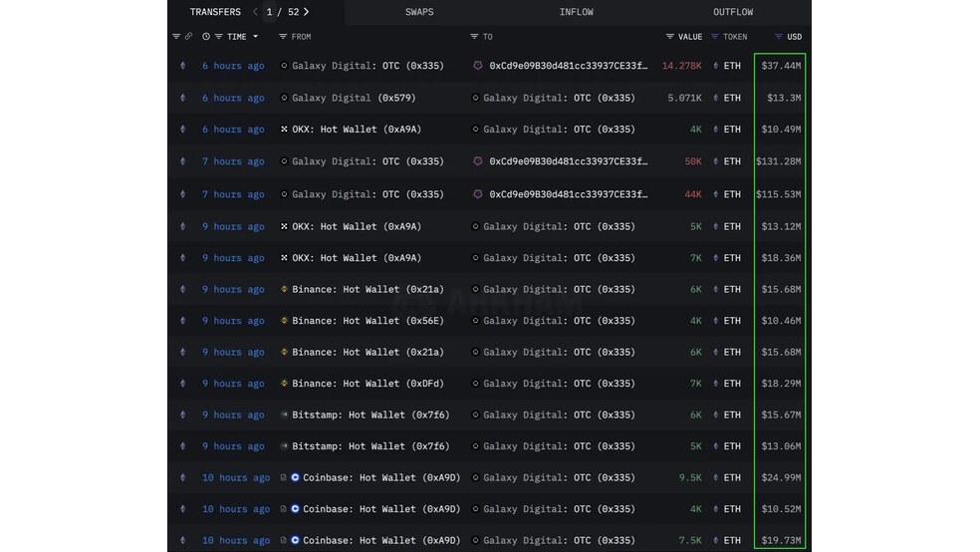The width and height of the screenshot is (980, 552).
Task: Open Bitstamp Hot Wallet sender in $15.67M row
Action: pyautogui.click(x=370, y=414)
